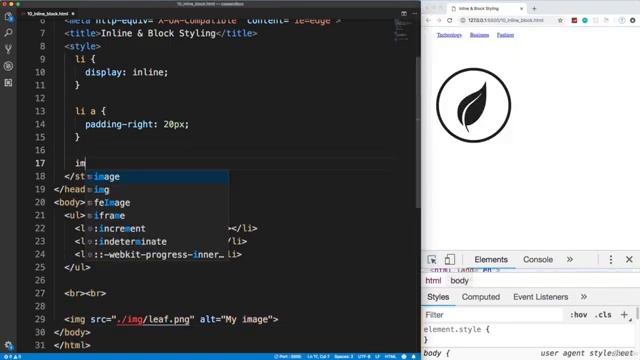Open the editor More Actions ellipsis
Screen dimensions: 640x360
[x=414, y=13]
